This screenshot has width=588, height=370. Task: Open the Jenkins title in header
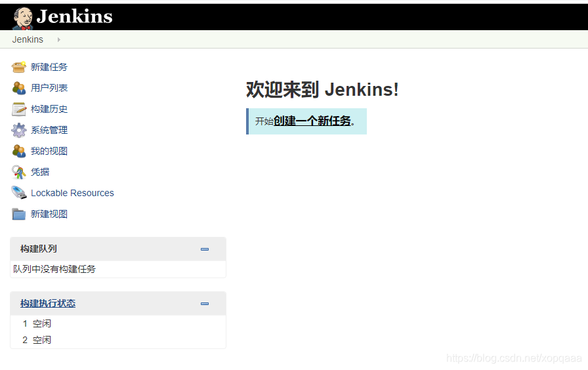coord(74,16)
